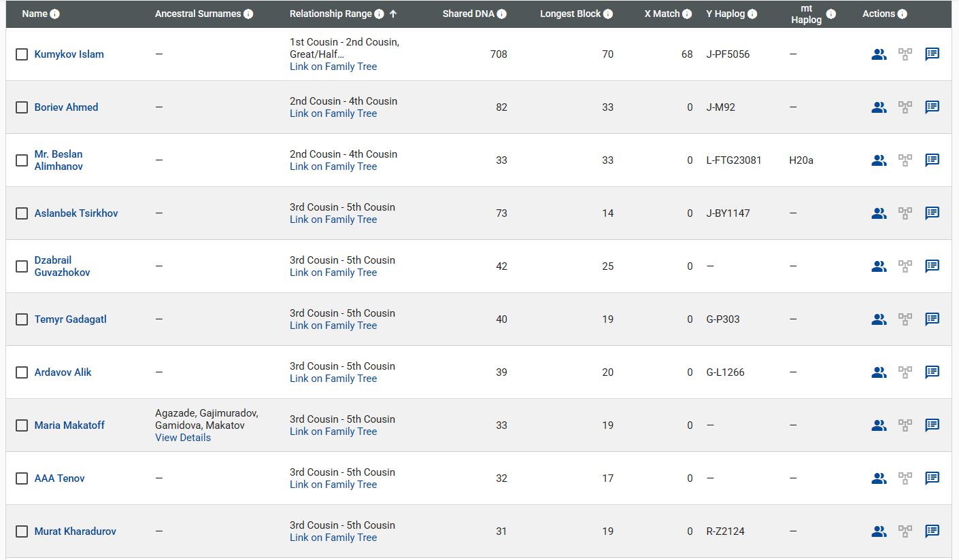
Task: Check the Murat Kharadurov row
Action: [x=22, y=531]
